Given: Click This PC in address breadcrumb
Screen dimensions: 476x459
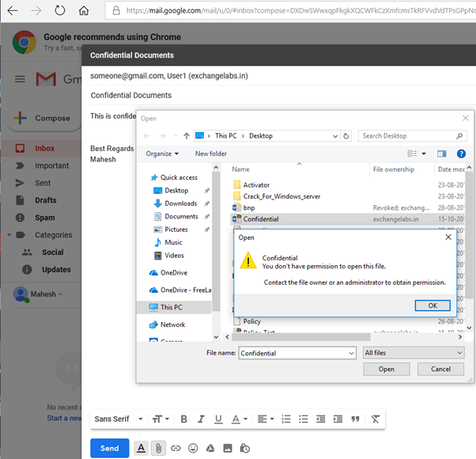Looking at the screenshot, I should (226, 136).
